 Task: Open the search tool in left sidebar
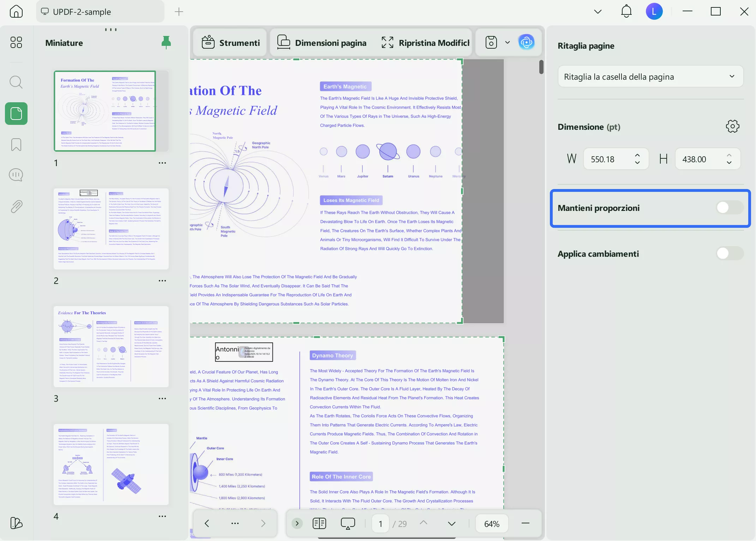16,82
